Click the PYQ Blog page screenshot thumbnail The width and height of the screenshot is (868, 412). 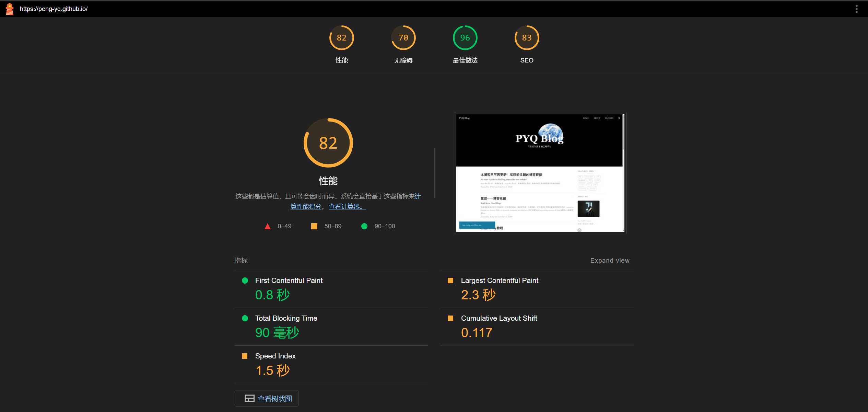pyautogui.click(x=540, y=173)
